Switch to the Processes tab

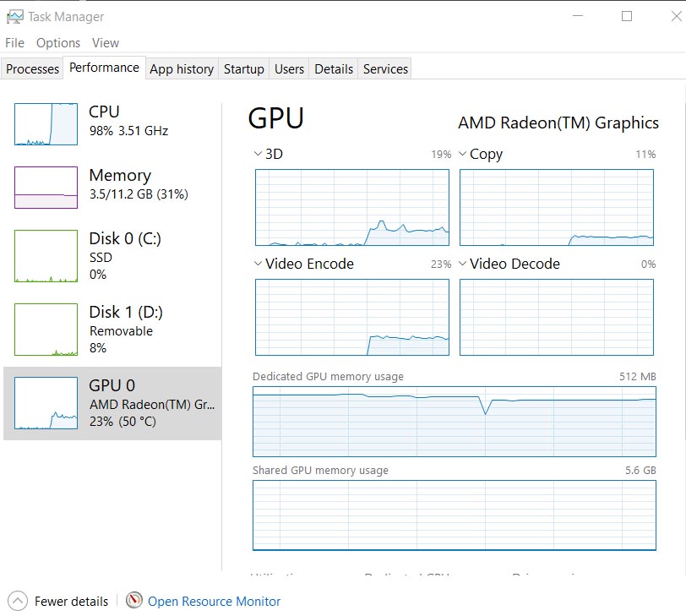click(32, 68)
